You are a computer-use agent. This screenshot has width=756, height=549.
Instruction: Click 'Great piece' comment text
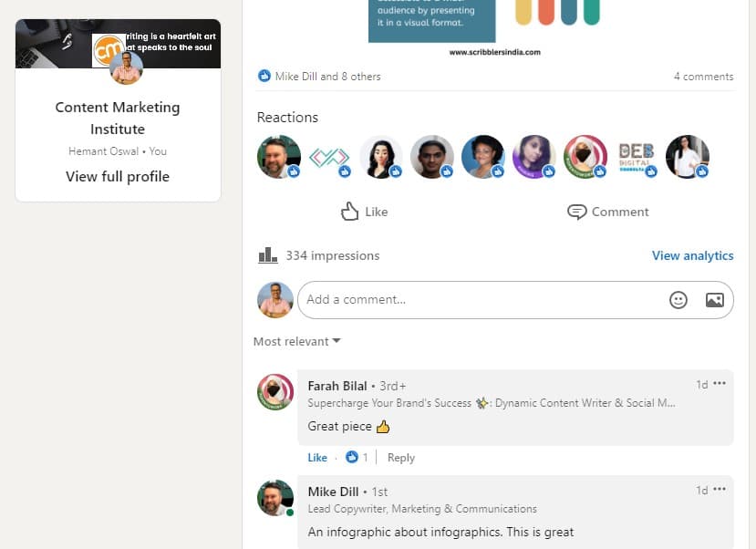coord(339,426)
